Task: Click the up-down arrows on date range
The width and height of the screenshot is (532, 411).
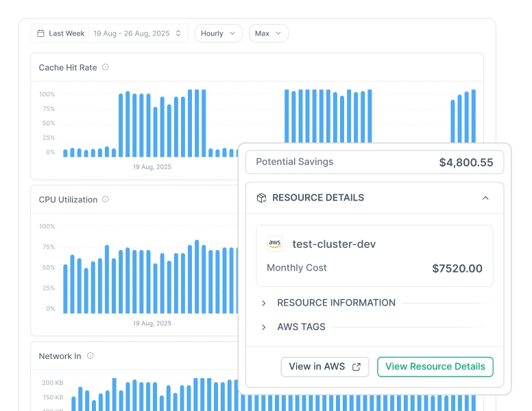Action: [x=178, y=34]
